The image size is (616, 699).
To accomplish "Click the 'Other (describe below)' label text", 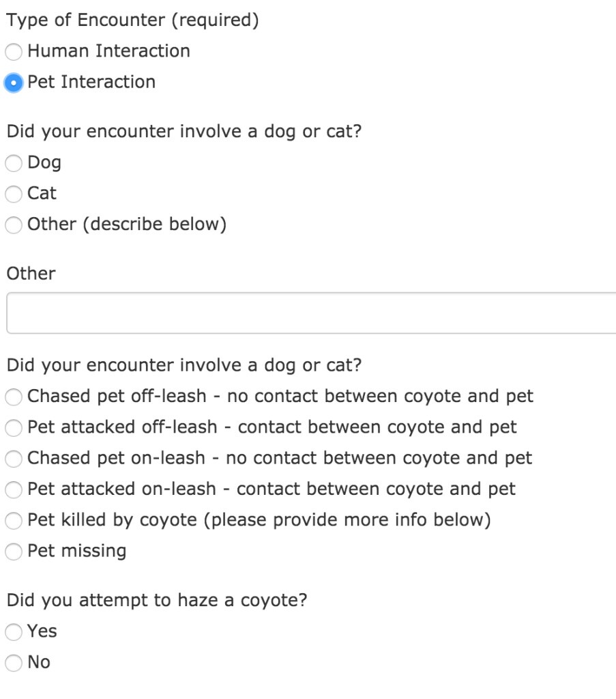I will coord(127,224).
